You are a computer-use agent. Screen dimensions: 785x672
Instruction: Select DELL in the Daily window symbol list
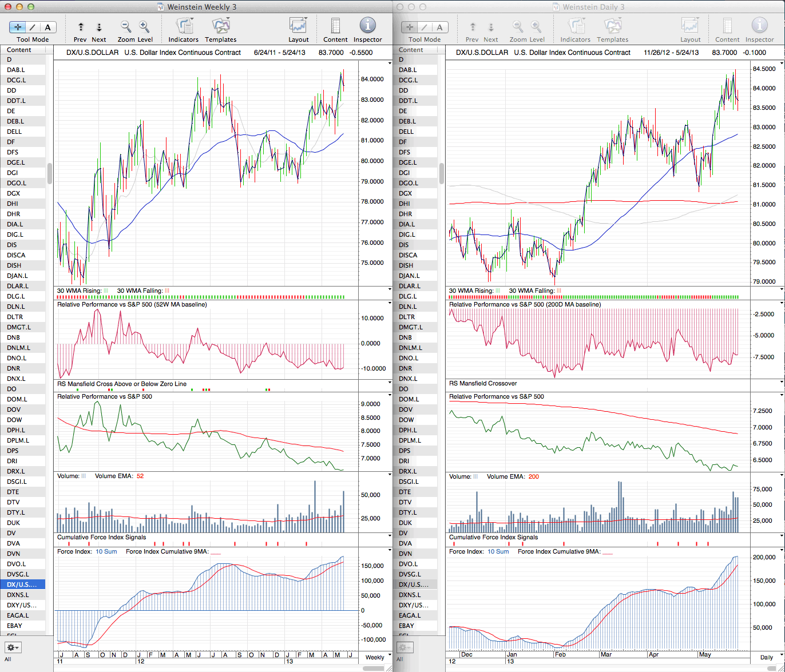407,132
